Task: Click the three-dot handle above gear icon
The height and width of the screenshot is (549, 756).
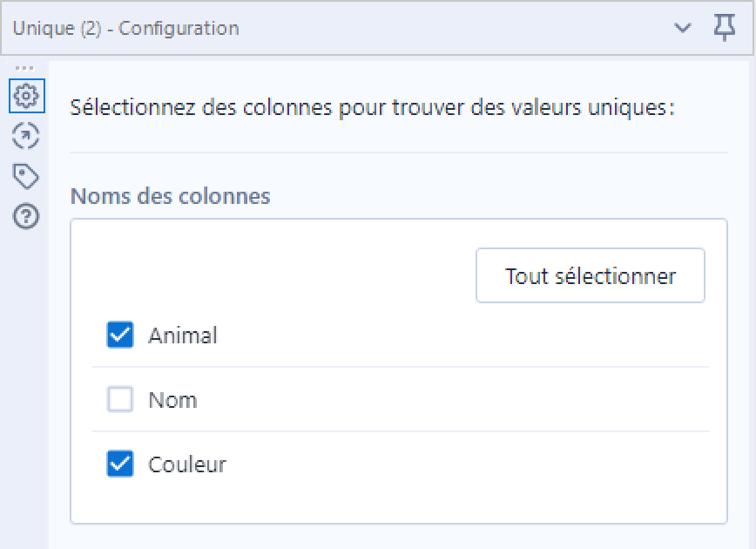Action: (x=24, y=68)
